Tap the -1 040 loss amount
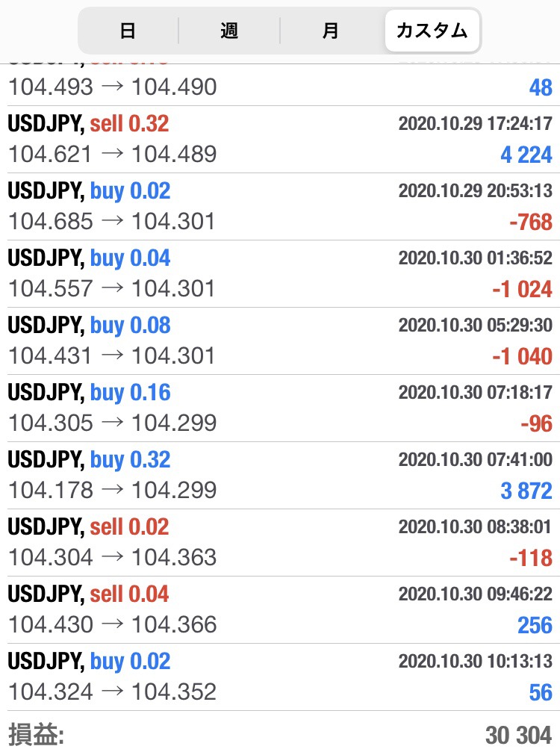 [522, 356]
